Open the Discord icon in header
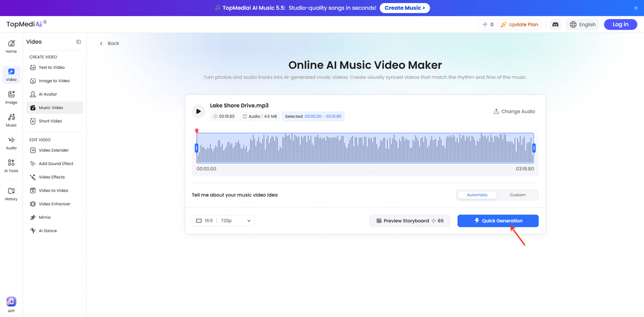Viewport: 644px width, 317px height. point(555,24)
